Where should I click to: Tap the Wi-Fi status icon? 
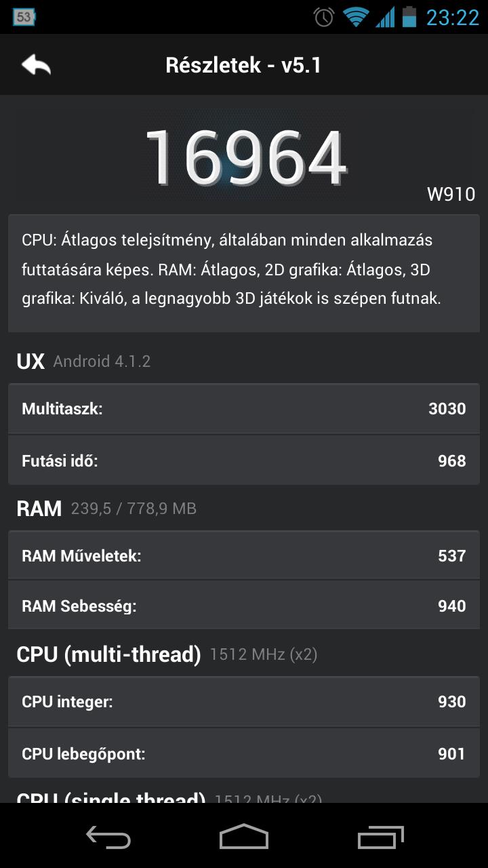355,17
